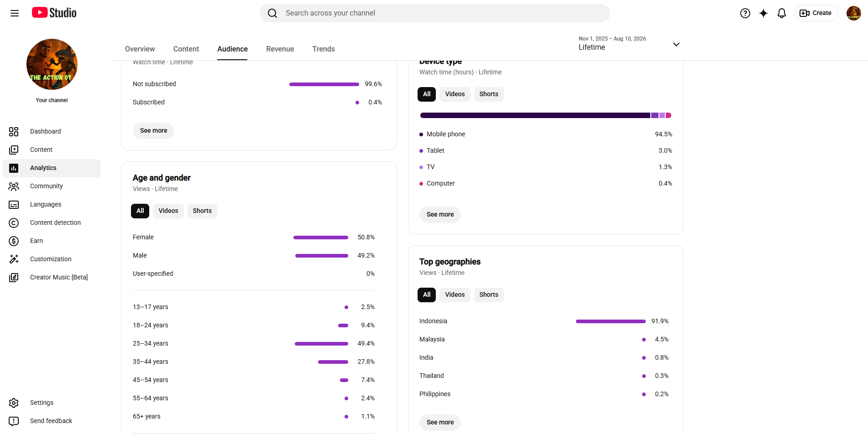Select Shorts filter in Age and gender

[x=202, y=211]
